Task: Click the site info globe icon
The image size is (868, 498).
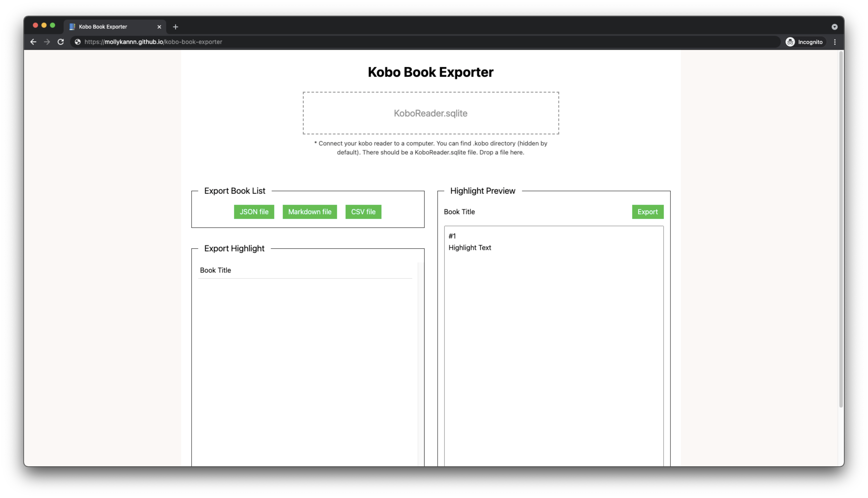Action: click(78, 42)
